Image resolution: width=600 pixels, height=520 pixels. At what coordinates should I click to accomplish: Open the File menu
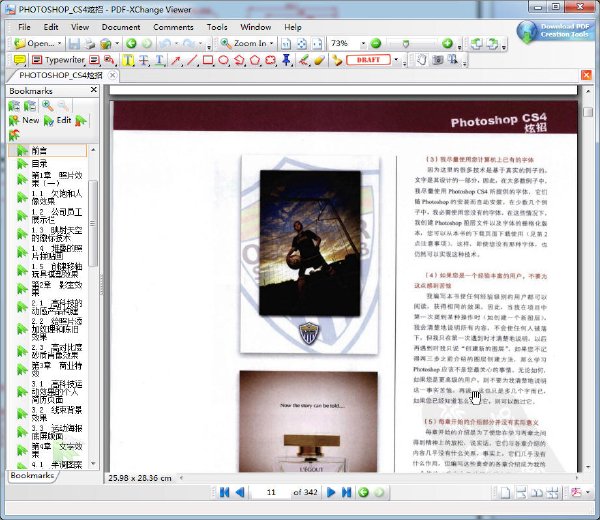click(x=24, y=27)
